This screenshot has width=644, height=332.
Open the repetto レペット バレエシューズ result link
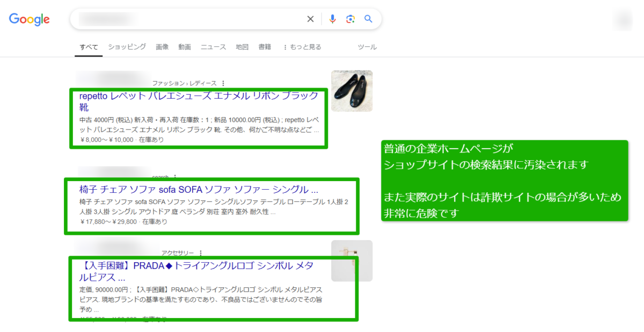click(199, 102)
